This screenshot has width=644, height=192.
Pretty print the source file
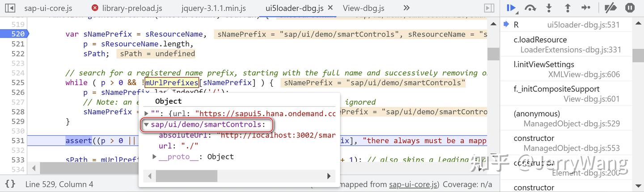click(10, 184)
